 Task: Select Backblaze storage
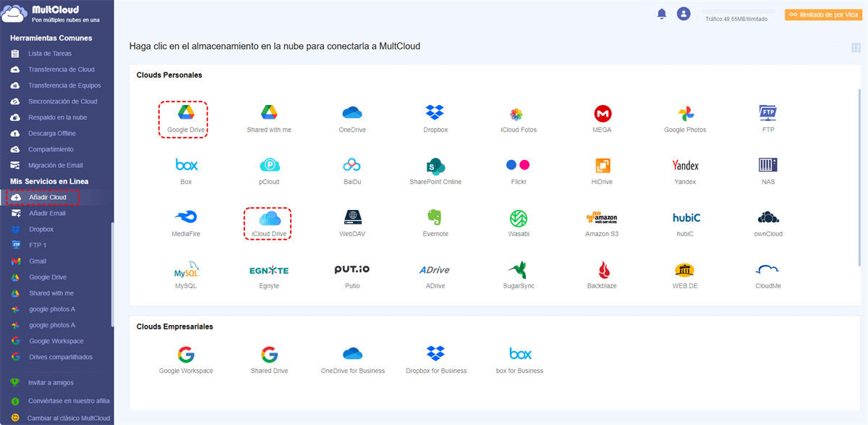click(x=602, y=276)
